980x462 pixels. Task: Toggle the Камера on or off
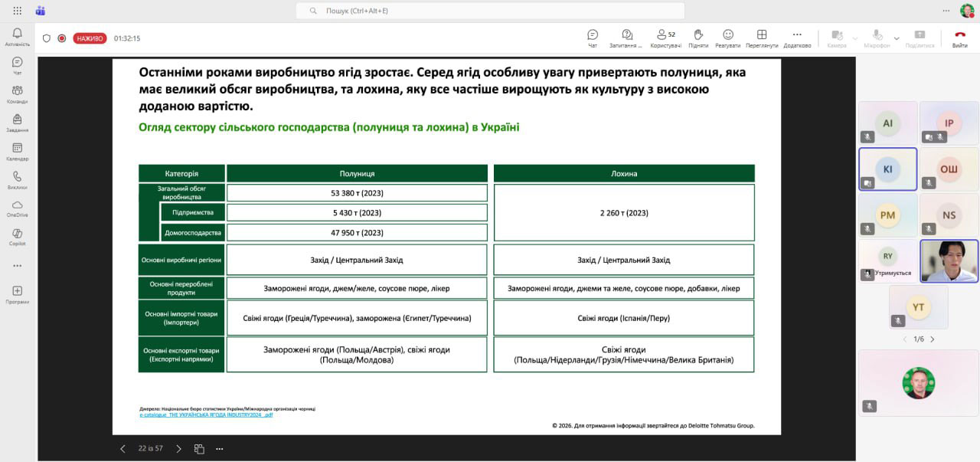point(837,38)
